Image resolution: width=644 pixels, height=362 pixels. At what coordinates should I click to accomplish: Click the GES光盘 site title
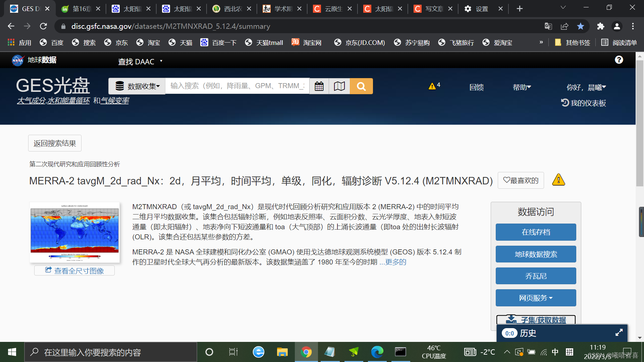(x=53, y=85)
